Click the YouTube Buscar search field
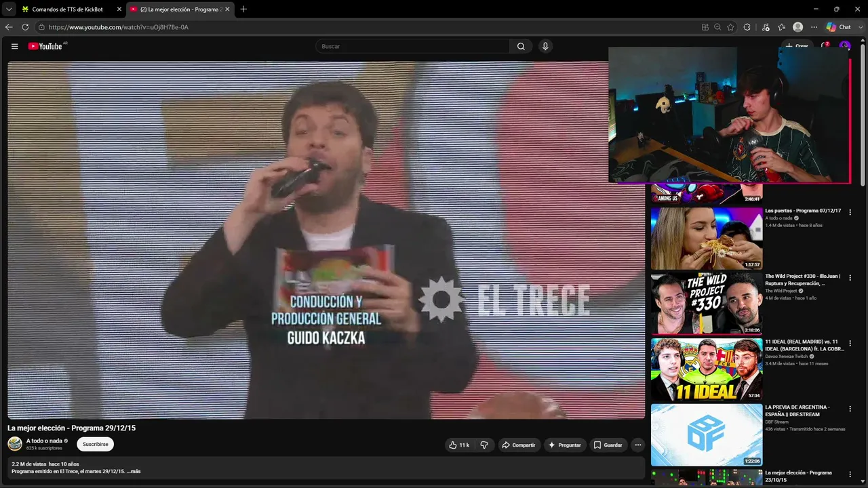The height and width of the screenshot is (488, 868). (x=414, y=46)
